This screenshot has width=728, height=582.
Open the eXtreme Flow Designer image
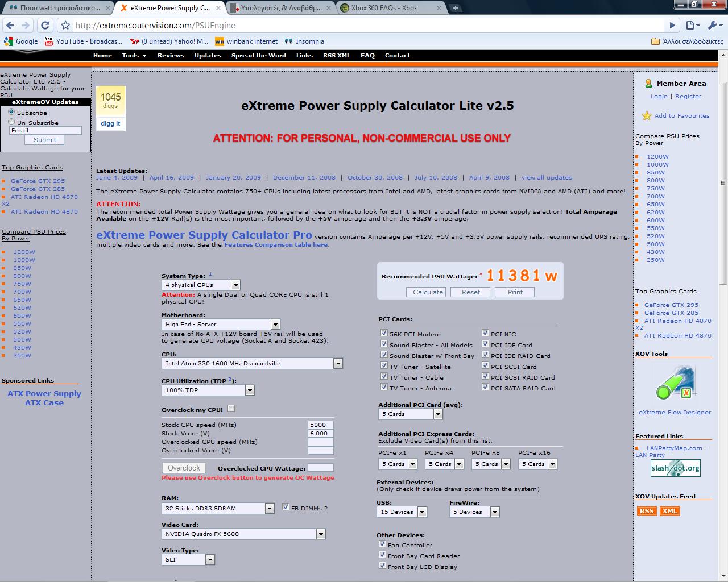[675, 383]
